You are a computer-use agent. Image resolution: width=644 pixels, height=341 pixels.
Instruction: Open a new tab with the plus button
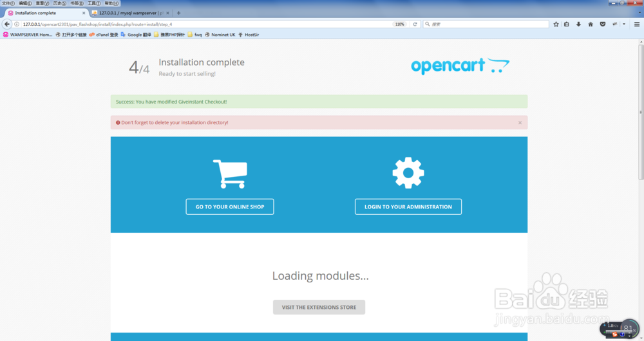(x=178, y=13)
